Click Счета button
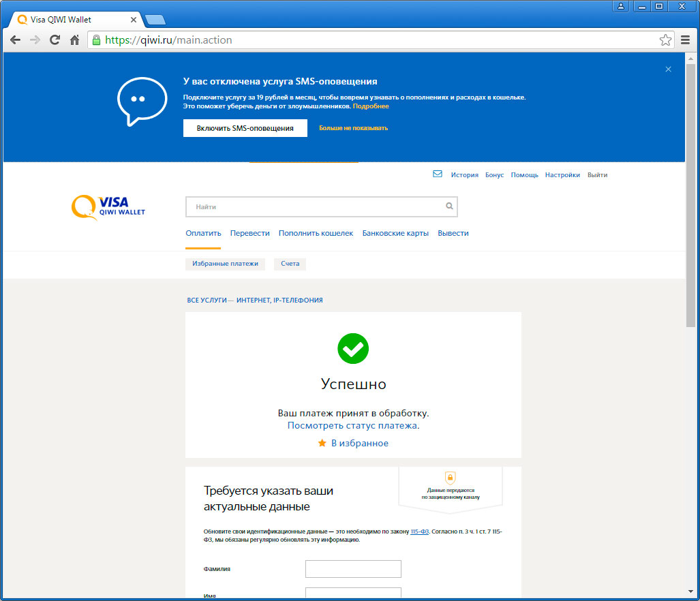Viewport: 700px width, 601px height. 290,264
